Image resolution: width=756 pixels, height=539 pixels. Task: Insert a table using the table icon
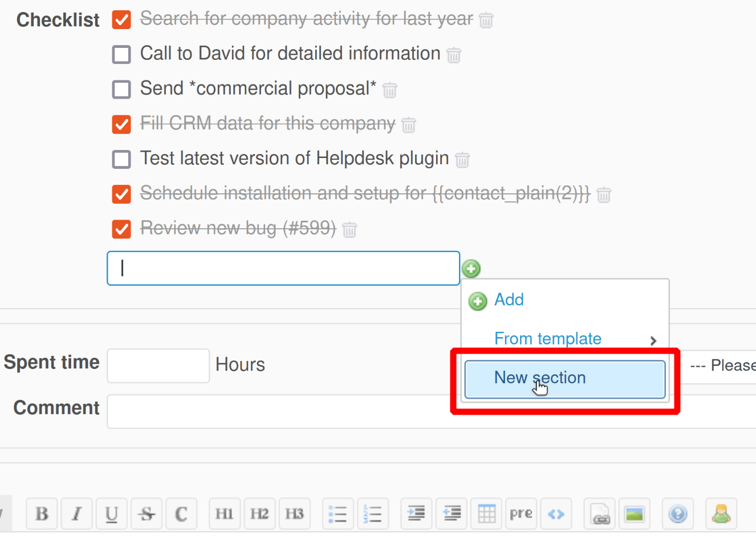(x=486, y=513)
